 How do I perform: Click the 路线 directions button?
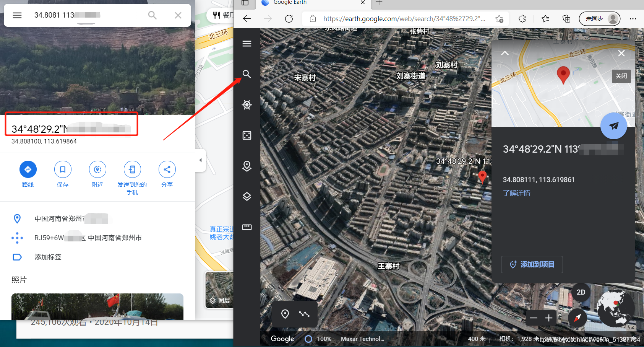tap(28, 174)
